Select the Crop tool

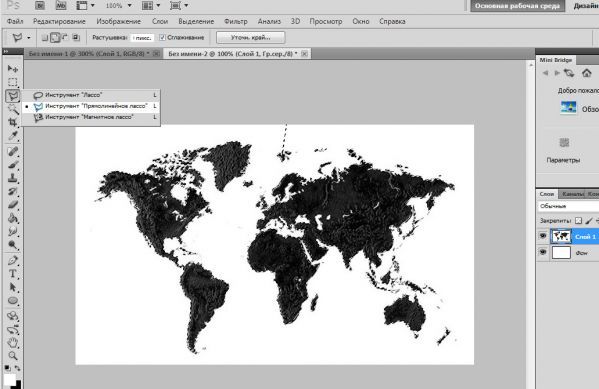[13, 122]
